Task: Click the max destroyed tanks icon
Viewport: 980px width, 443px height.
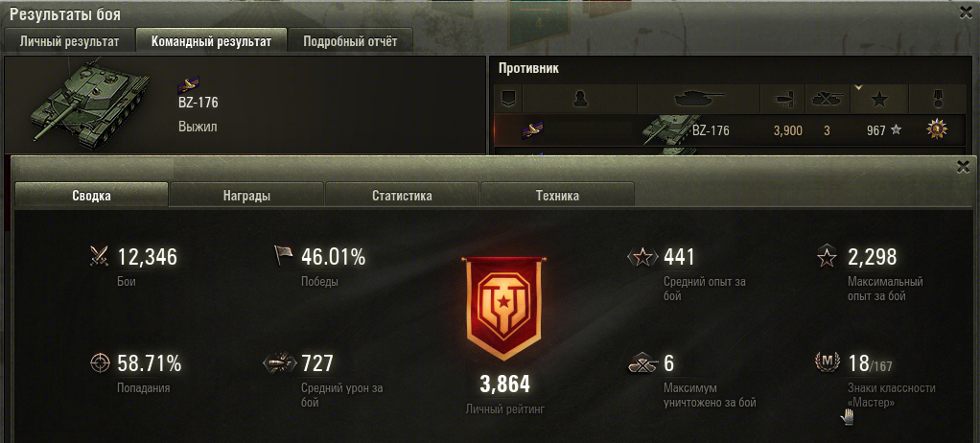Action: click(x=643, y=363)
